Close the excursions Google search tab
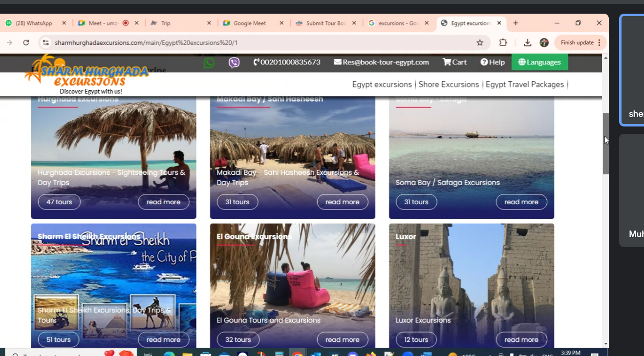644x356 pixels. click(x=427, y=23)
